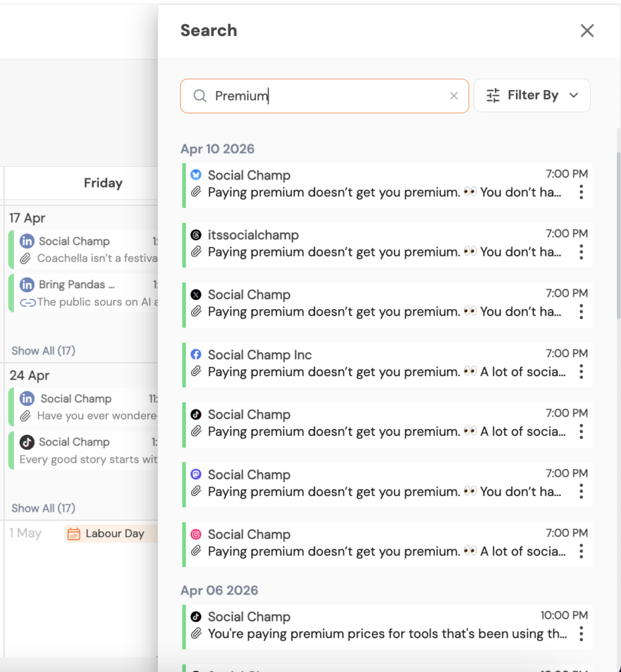This screenshot has width=621, height=672.
Task: Show all 17 posts for 17 Apr
Action: (x=43, y=350)
